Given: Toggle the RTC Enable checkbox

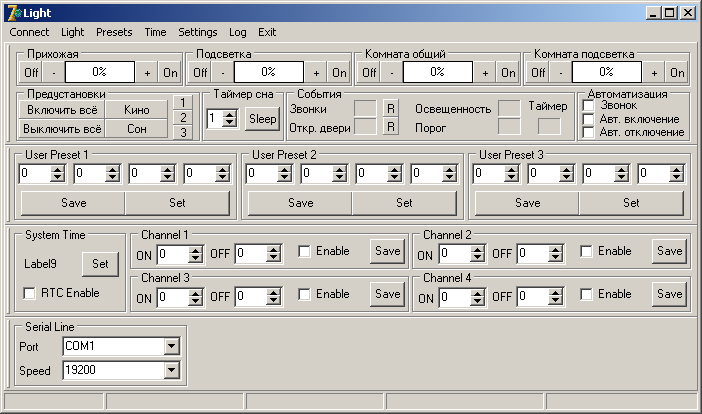Looking at the screenshot, I should click(29, 294).
